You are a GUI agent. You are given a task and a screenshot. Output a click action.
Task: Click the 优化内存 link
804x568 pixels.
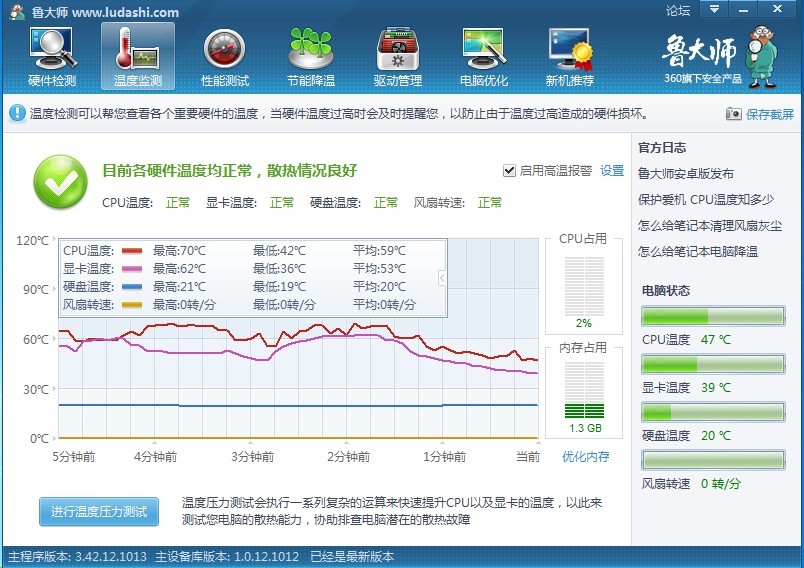(586, 456)
